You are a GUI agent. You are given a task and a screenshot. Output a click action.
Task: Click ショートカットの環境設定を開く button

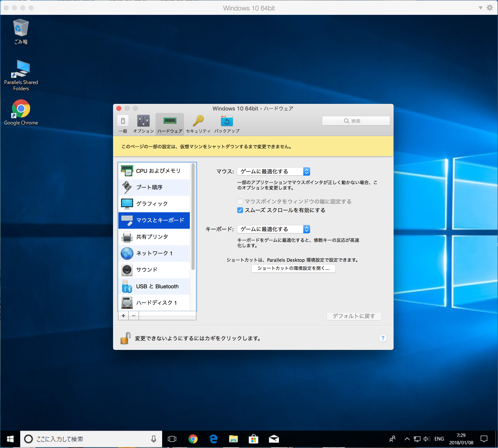coord(297,268)
